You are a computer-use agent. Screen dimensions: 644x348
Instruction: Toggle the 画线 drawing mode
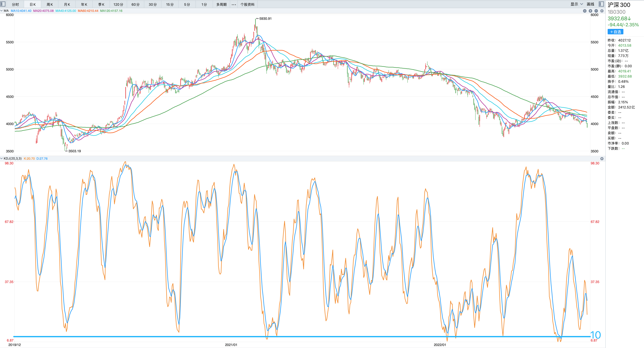pyautogui.click(x=590, y=4)
